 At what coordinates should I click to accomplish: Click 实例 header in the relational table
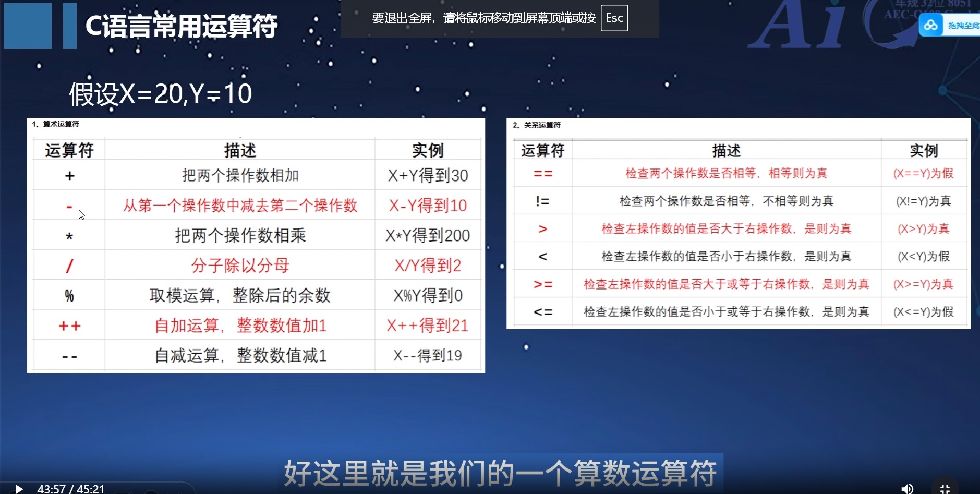tap(924, 151)
